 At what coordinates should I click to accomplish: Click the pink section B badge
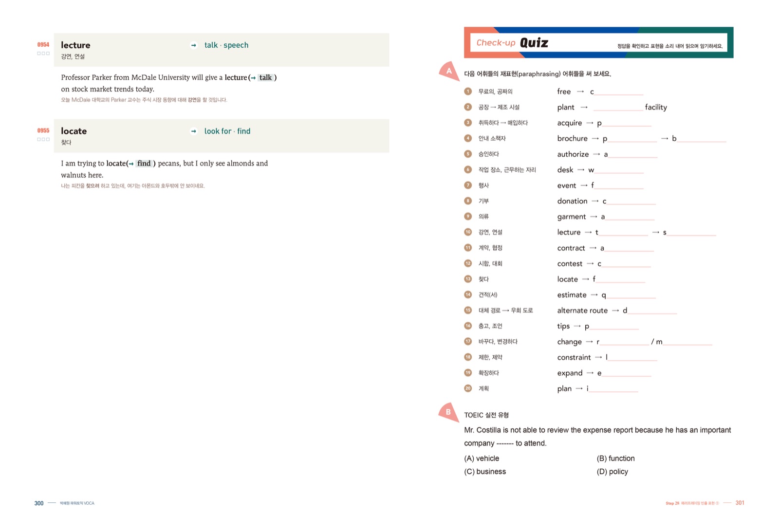(x=449, y=412)
